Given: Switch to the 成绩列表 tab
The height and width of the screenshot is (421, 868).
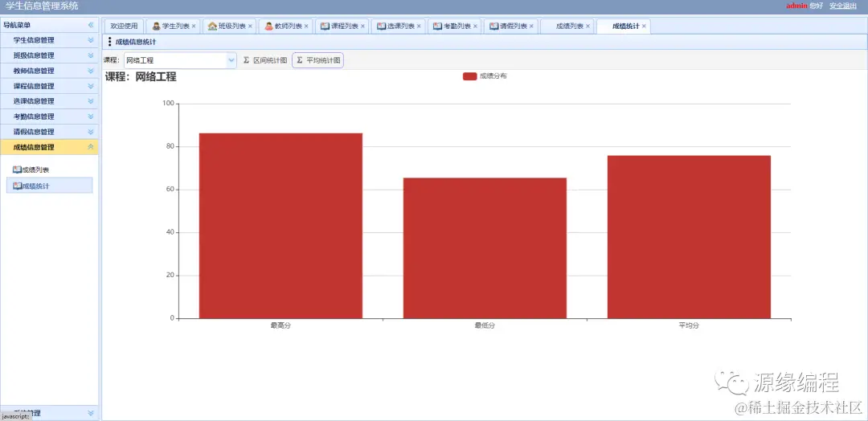Looking at the screenshot, I should (567, 26).
